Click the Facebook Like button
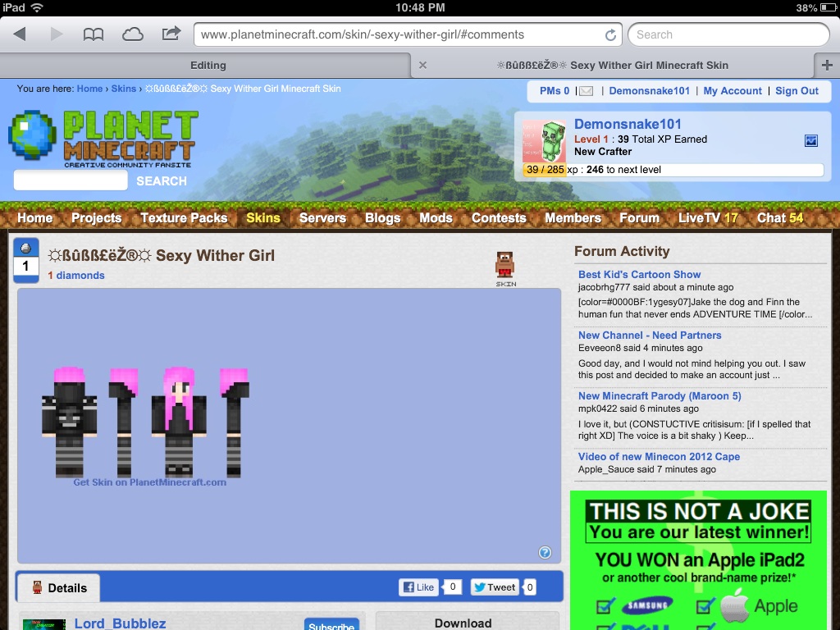This screenshot has height=630, width=840. pos(418,587)
